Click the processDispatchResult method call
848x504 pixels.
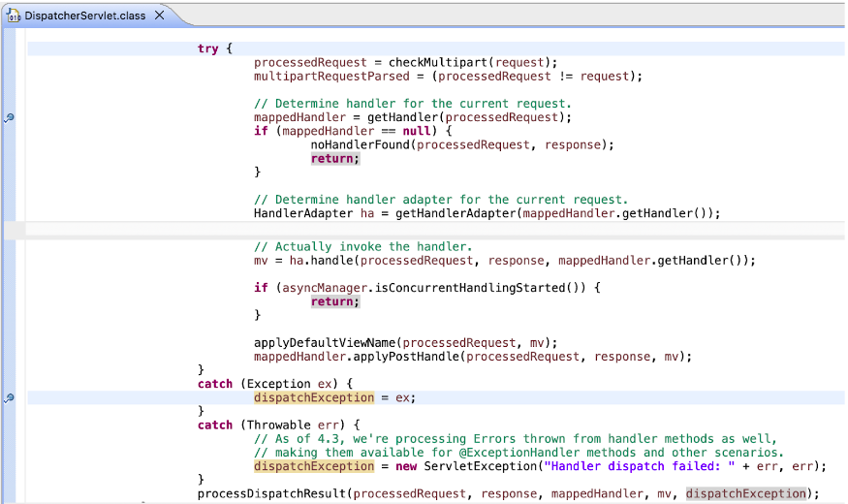tap(271, 493)
